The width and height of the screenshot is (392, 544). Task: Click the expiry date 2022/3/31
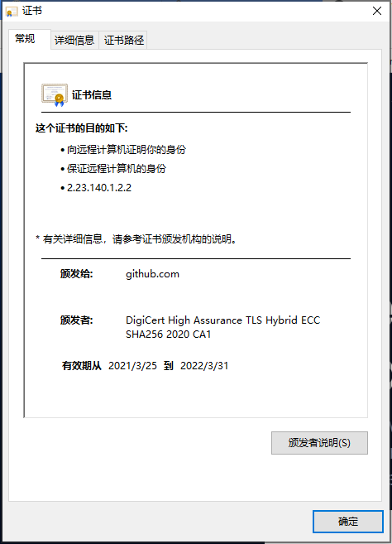[x=204, y=366]
